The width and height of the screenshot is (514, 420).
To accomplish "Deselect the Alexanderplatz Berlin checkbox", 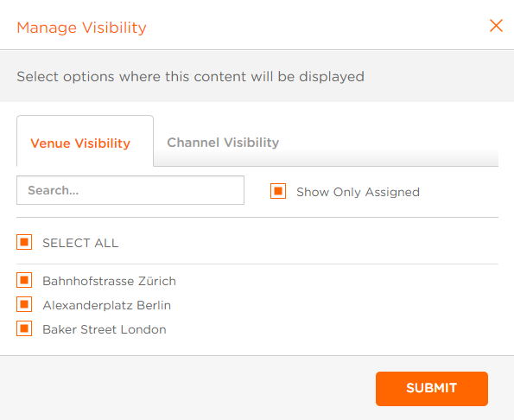I will 24,304.
